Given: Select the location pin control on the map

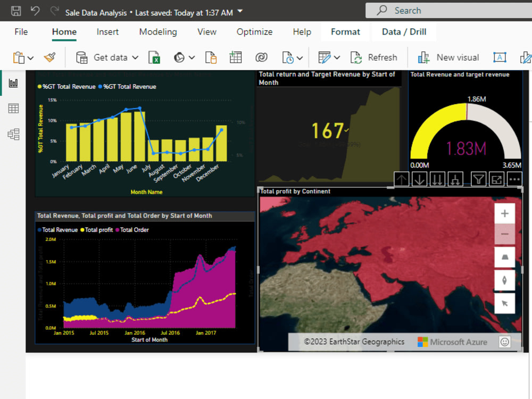Looking at the screenshot, I should point(504,280).
